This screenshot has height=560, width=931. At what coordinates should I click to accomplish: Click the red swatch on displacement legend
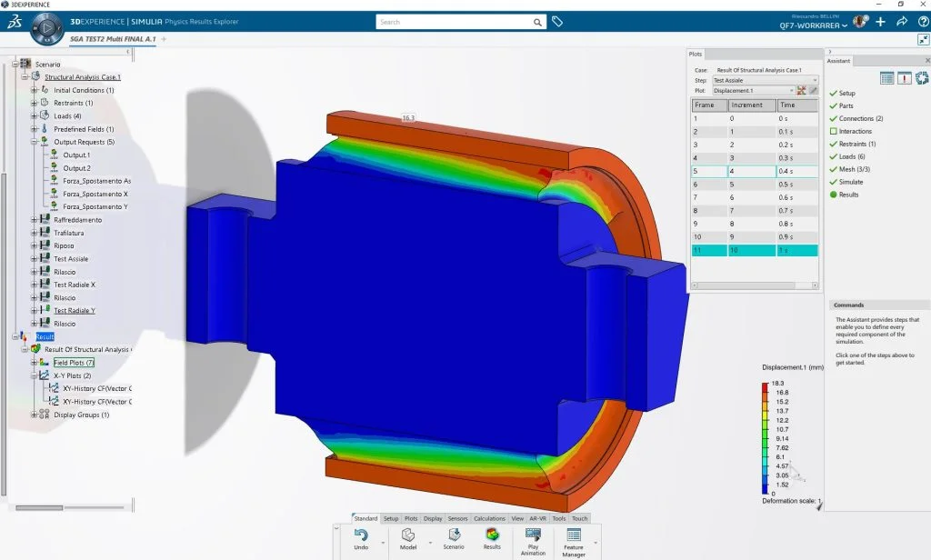pos(765,388)
